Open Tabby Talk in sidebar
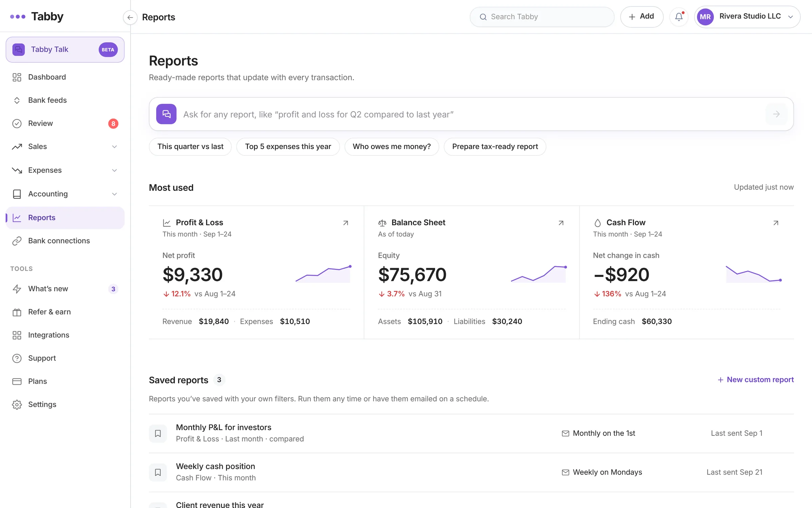 (x=65, y=49)
